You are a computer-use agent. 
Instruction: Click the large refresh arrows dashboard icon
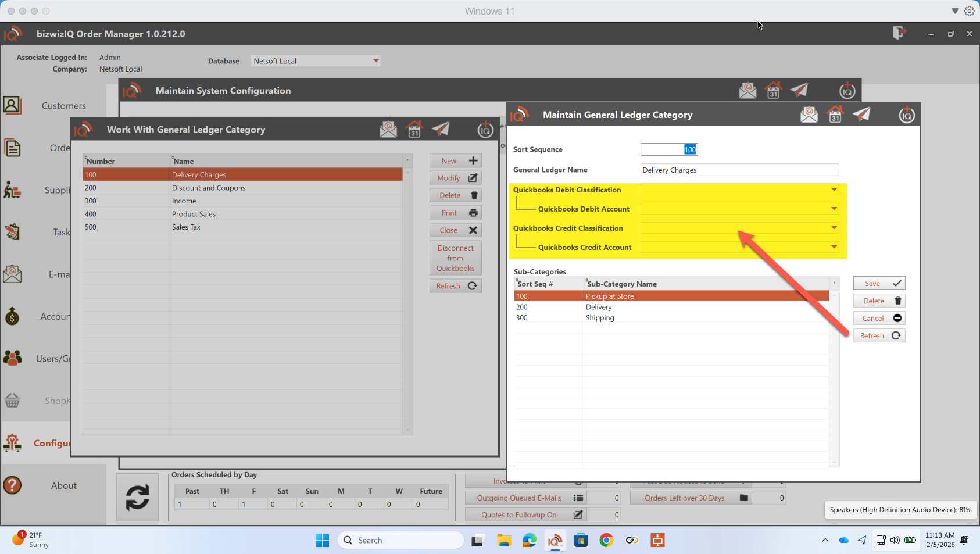[x=137, y=498]
